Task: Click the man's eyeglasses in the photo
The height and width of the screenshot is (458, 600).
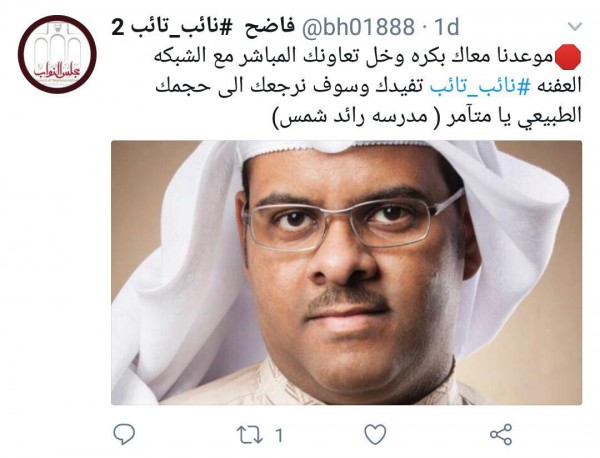Action: click(x=352, y=222)
